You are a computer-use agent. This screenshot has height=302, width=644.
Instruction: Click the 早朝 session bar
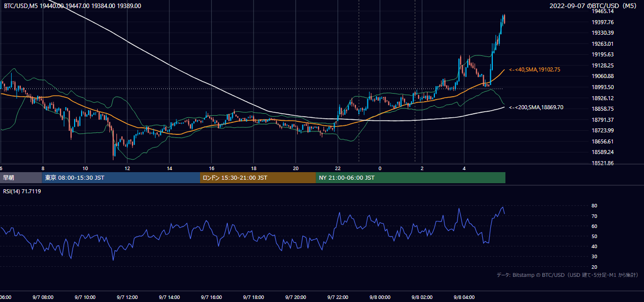pos(21,178)
